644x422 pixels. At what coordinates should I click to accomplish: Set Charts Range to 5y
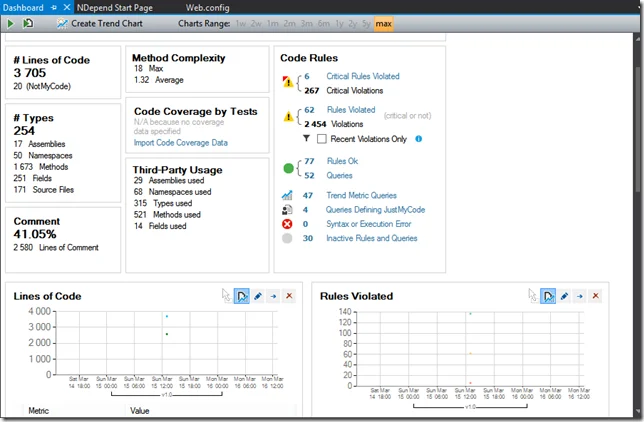tap(366, 24)
